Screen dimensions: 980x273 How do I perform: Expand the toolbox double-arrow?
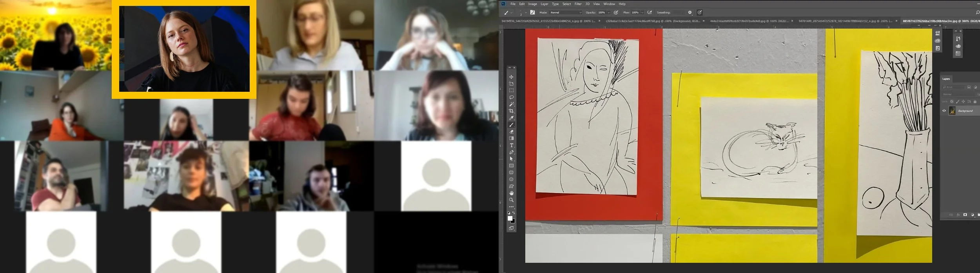click(510, 68)
